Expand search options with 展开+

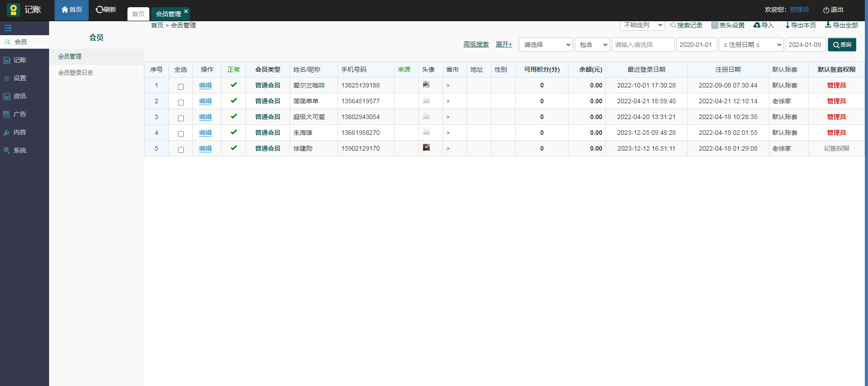coord(504,44)
